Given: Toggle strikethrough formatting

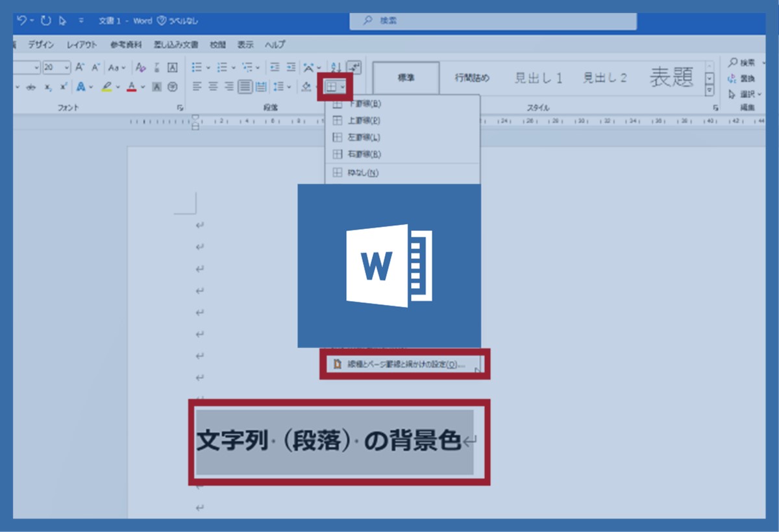Looking at the screenshot, I should (31, 87).
